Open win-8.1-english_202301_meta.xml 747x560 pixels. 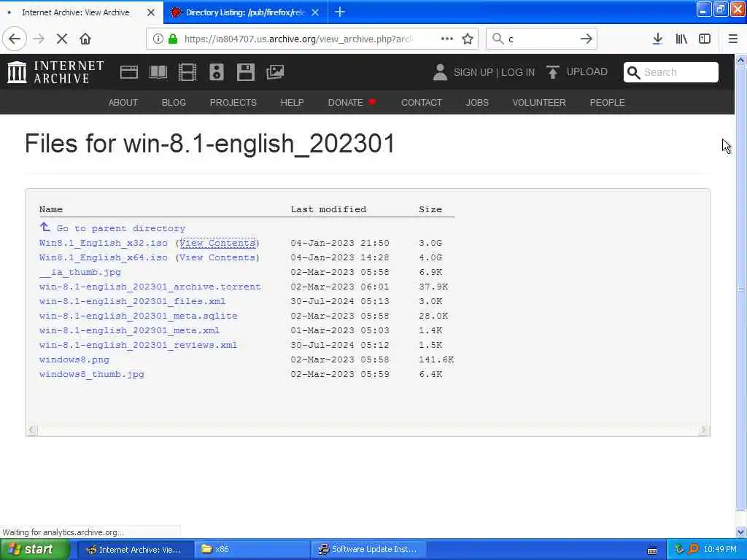pos(130,330)
